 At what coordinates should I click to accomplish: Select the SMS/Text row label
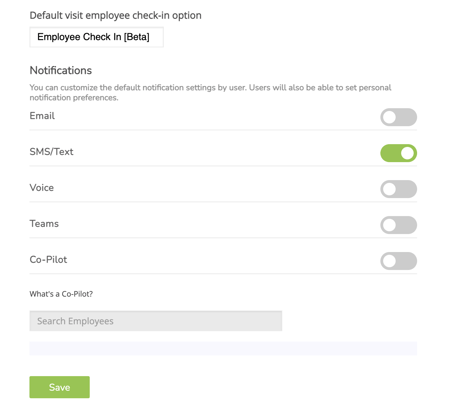(51, 152)
